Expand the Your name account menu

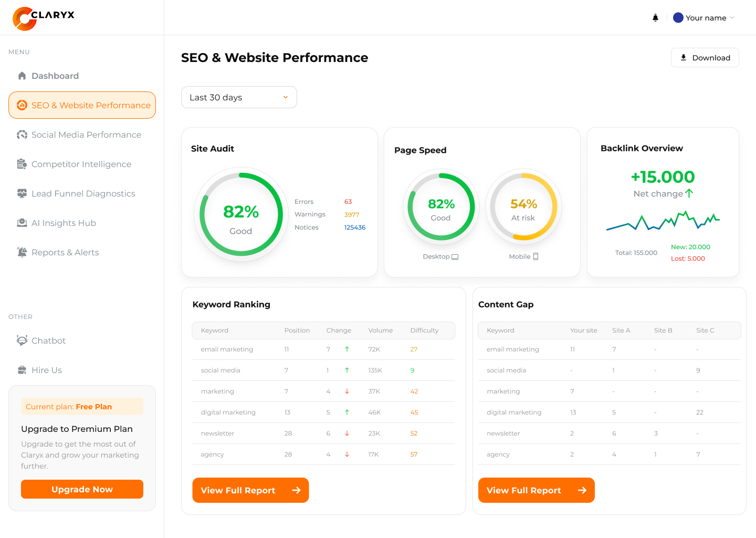[703, 17]
